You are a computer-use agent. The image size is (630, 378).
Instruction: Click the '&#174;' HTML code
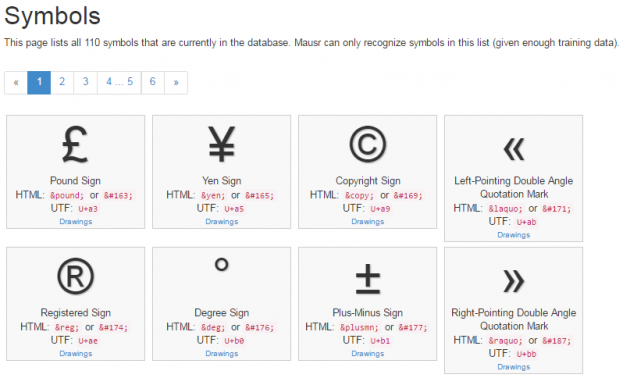coord(113,328)
